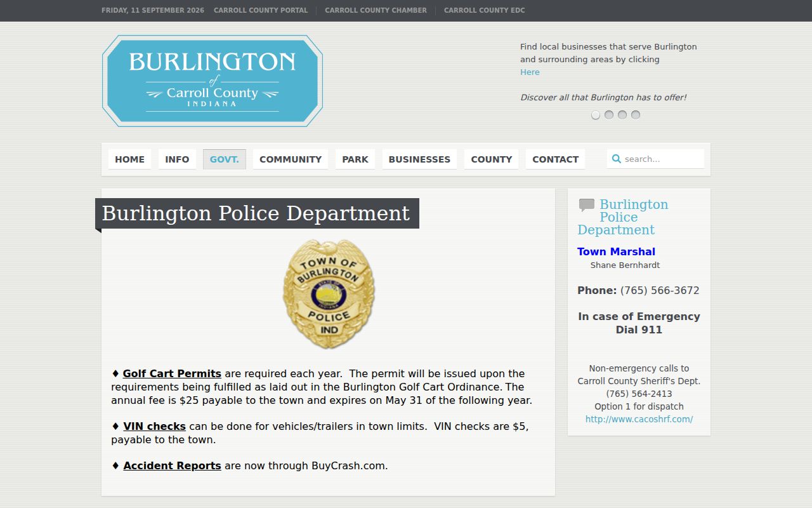The width and height of the screenshot is (812, 508).
Task: Open the Contact menu item
Action: click(x=555, y=159)
